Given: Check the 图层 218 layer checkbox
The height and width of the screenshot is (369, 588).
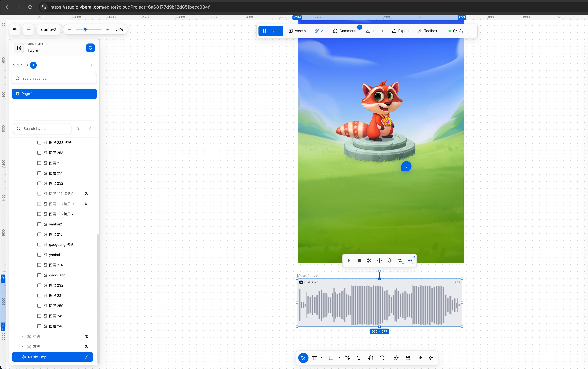Looking at the screenshot, I should tap(39, 163).
